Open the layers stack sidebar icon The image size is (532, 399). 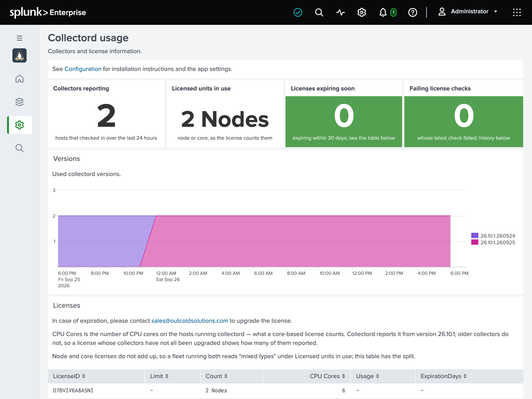20,102
